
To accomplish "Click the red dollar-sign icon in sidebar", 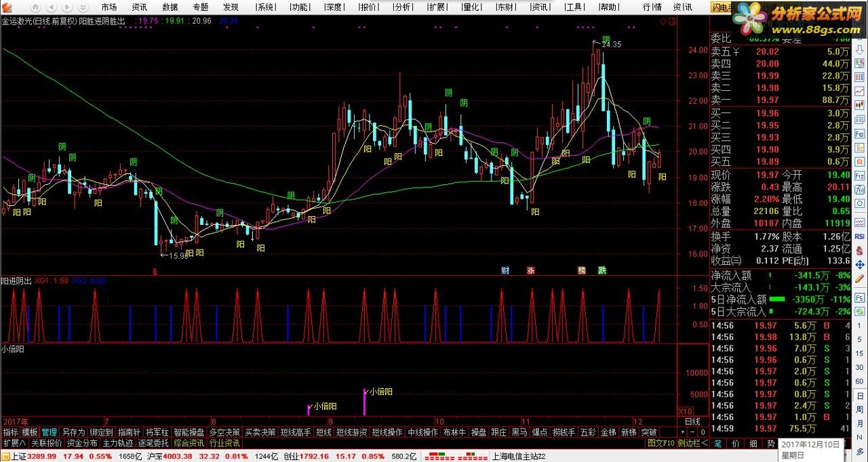I will tap(859, 251).
